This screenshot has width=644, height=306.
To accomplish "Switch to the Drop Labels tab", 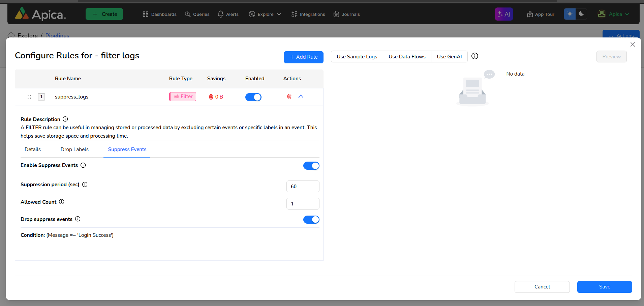I will point(74,149).
